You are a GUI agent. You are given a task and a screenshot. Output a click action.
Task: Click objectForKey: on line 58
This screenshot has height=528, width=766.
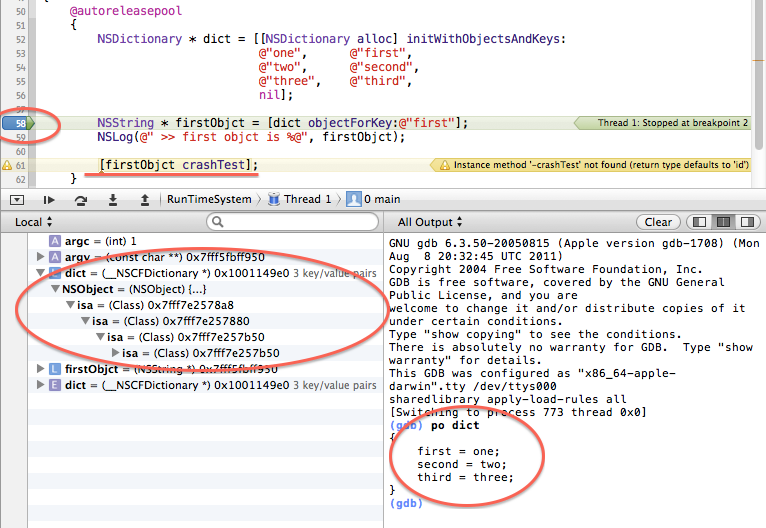[x=353, y=123]
